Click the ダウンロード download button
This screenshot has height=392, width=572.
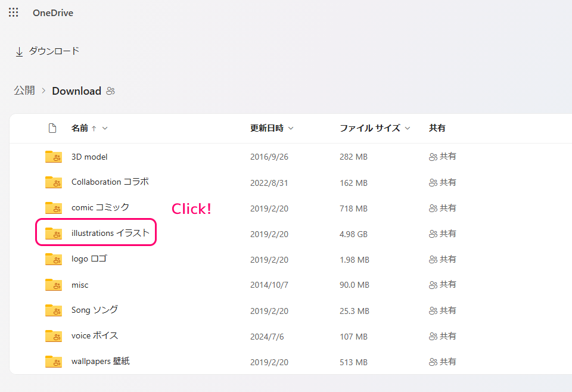click(x=47, y=51)
